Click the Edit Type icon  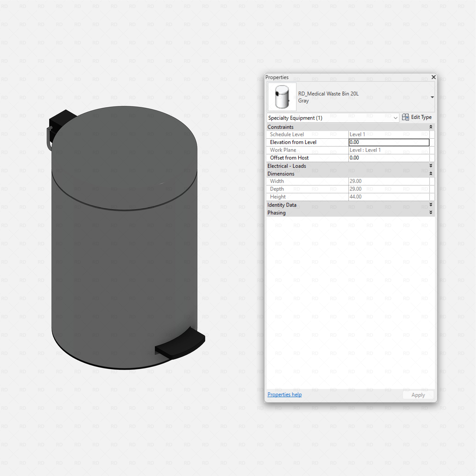[x=417, y=117]
